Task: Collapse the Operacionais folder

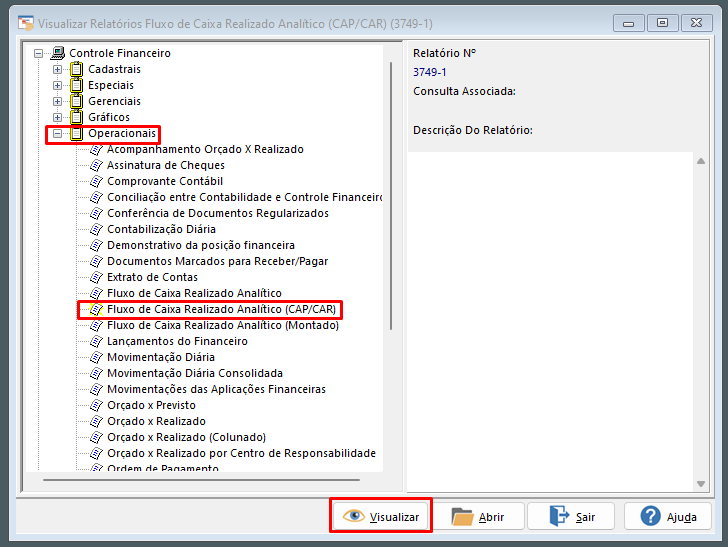Action: point(57,134)
